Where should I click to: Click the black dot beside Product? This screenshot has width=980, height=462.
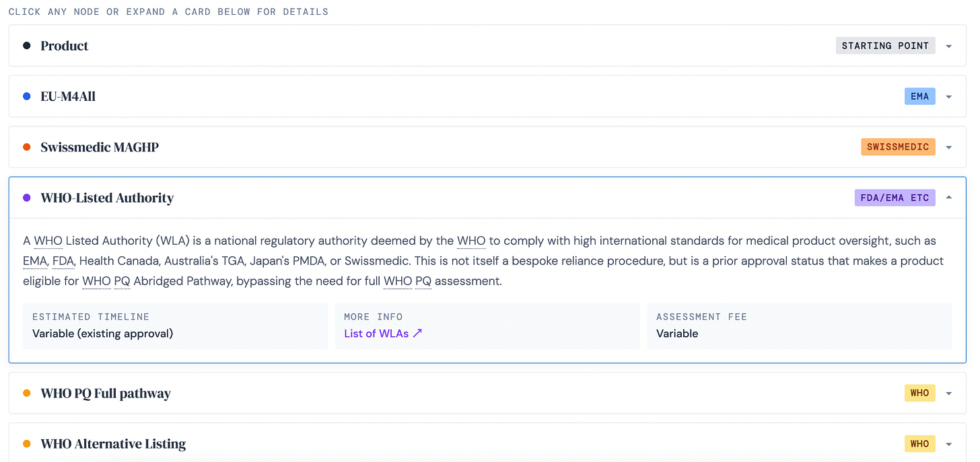tap(27, 46)
